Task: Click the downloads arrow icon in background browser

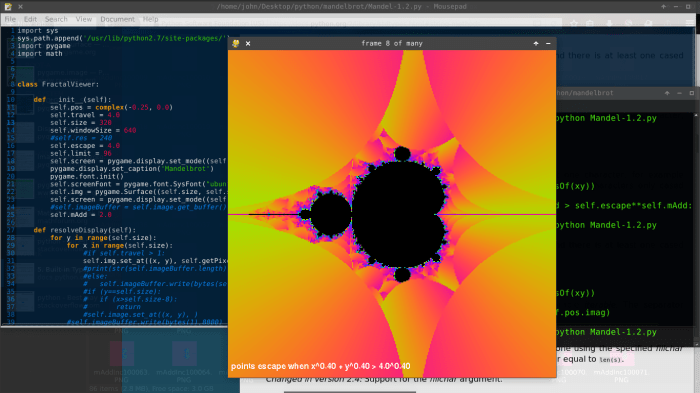Action: [609, 23]
